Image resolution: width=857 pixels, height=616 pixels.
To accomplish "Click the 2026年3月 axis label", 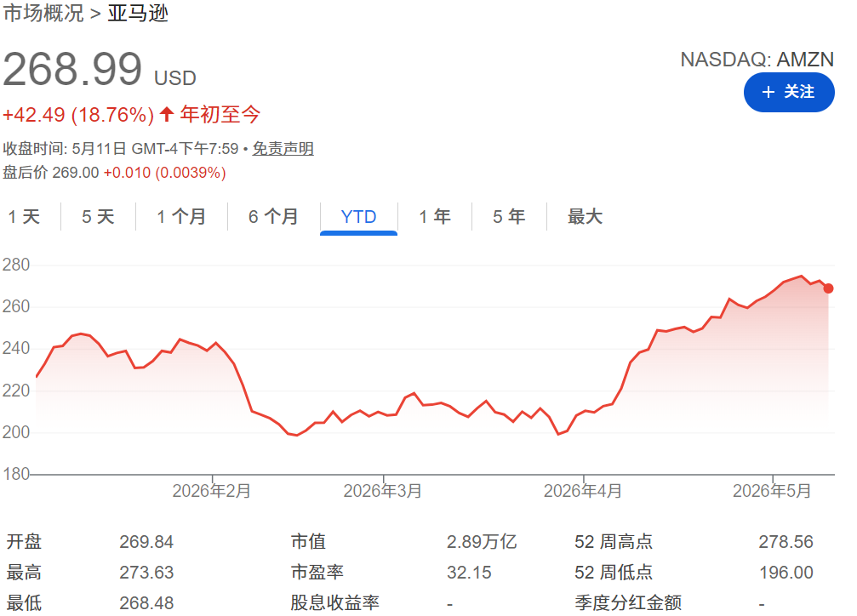I will (383, 491).
